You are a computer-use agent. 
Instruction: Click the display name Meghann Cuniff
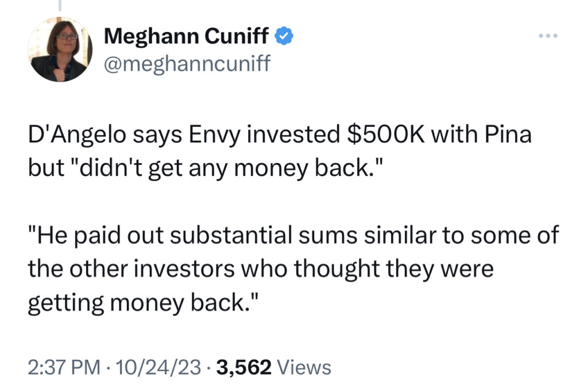[187, 36]
